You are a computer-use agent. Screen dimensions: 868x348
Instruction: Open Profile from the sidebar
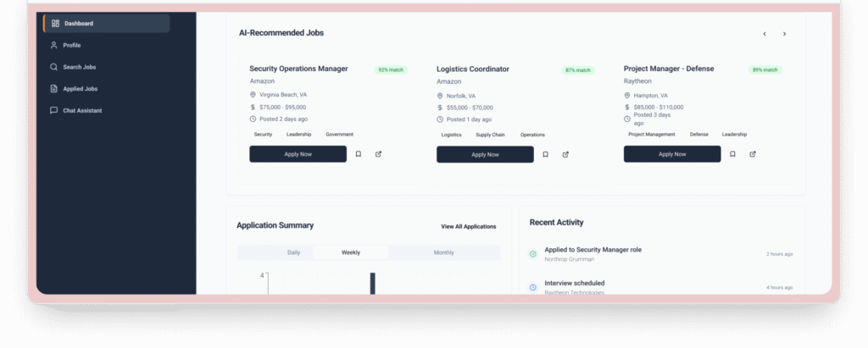(72, 45)
